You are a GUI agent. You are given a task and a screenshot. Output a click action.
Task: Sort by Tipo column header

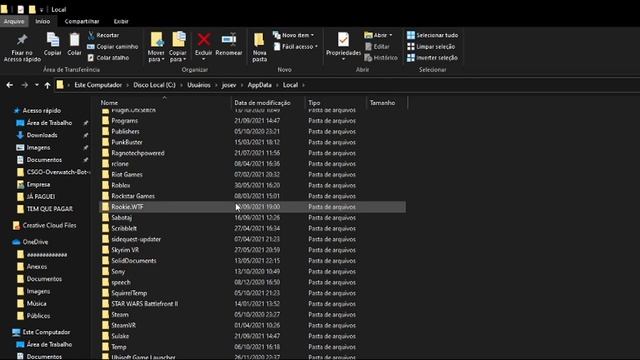click(x=314, y=103)
